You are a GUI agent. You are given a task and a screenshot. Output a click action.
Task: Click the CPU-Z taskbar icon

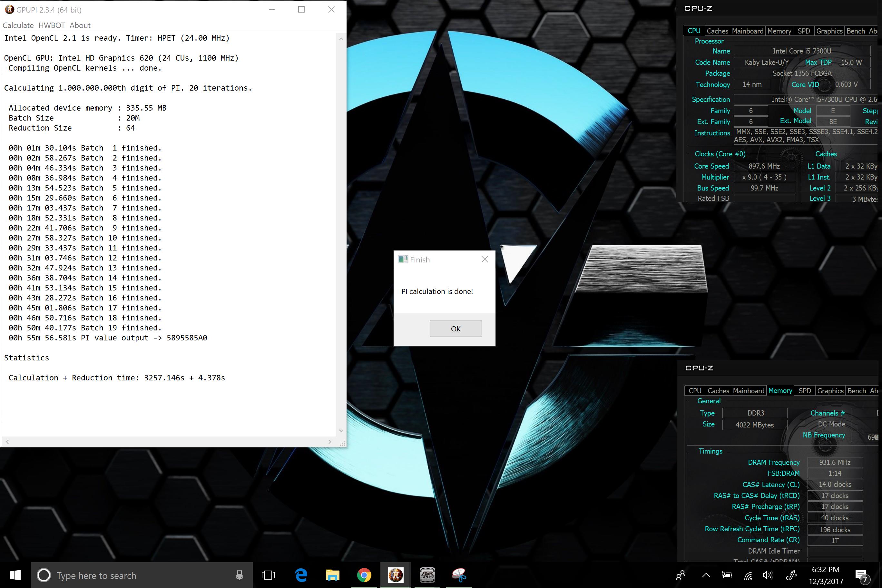pyautogui.click(x=427, y=575)
